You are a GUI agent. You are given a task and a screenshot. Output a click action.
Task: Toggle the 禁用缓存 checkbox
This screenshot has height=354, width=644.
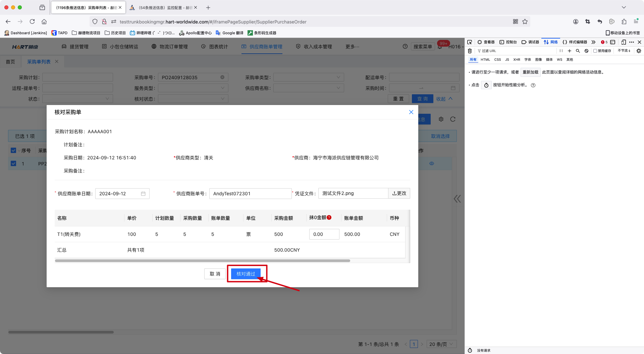coord(595,51)
